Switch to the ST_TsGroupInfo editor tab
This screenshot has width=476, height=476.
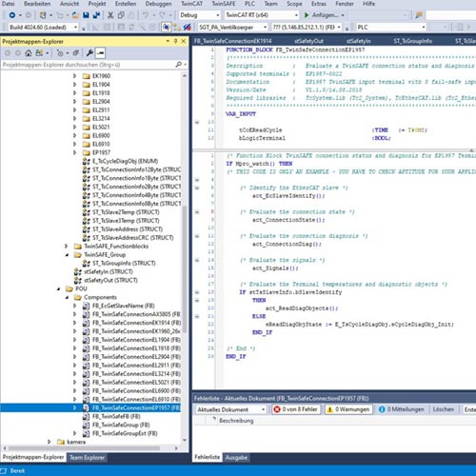412,41
